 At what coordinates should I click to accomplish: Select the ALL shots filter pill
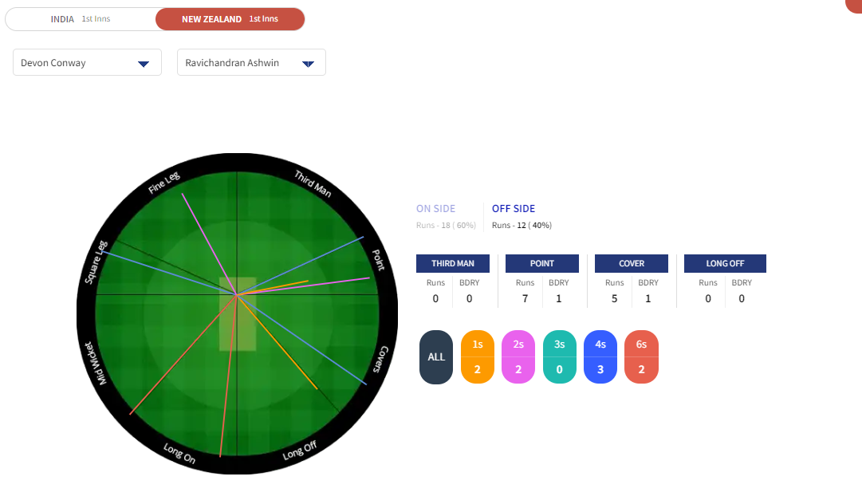(436, 357)
